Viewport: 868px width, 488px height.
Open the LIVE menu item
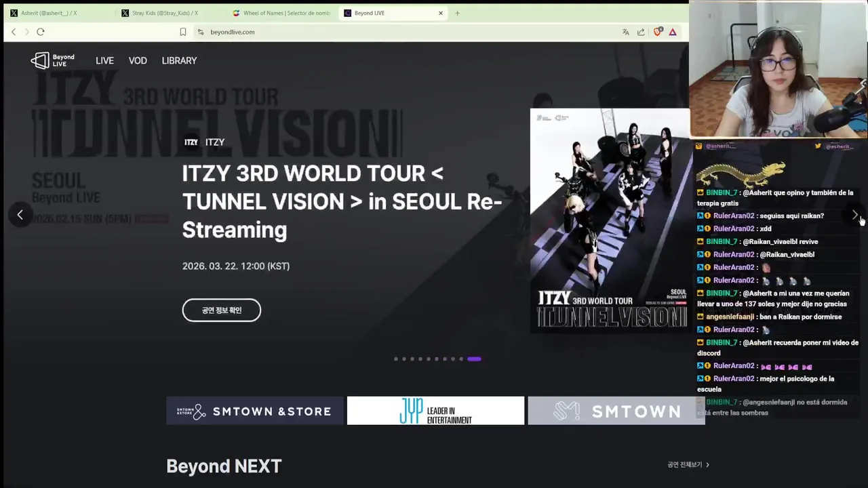104,60
